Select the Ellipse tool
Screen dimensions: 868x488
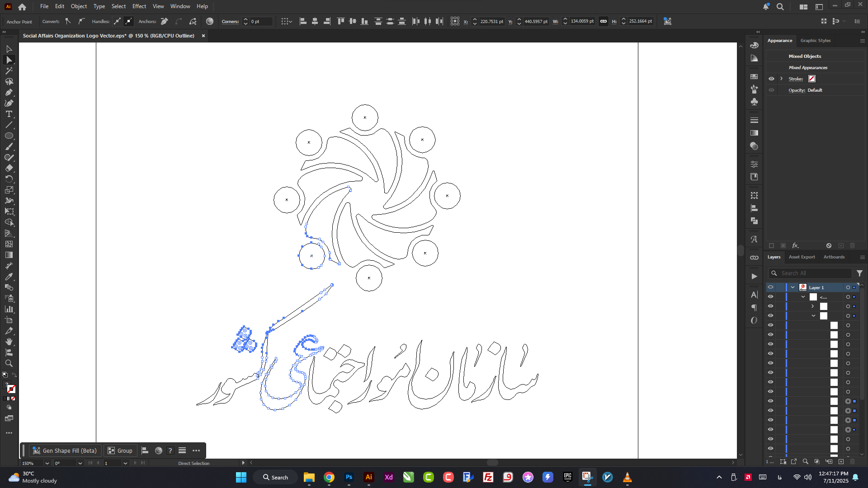pos(9,136)
